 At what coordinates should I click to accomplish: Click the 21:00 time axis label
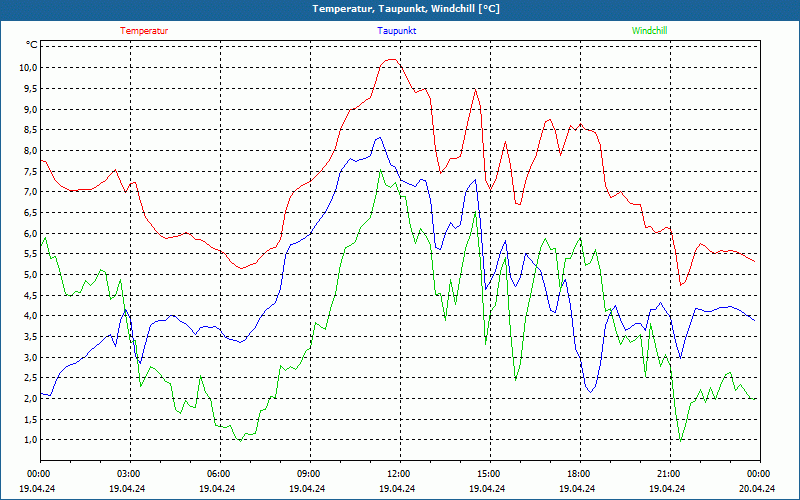coord(670,474)
